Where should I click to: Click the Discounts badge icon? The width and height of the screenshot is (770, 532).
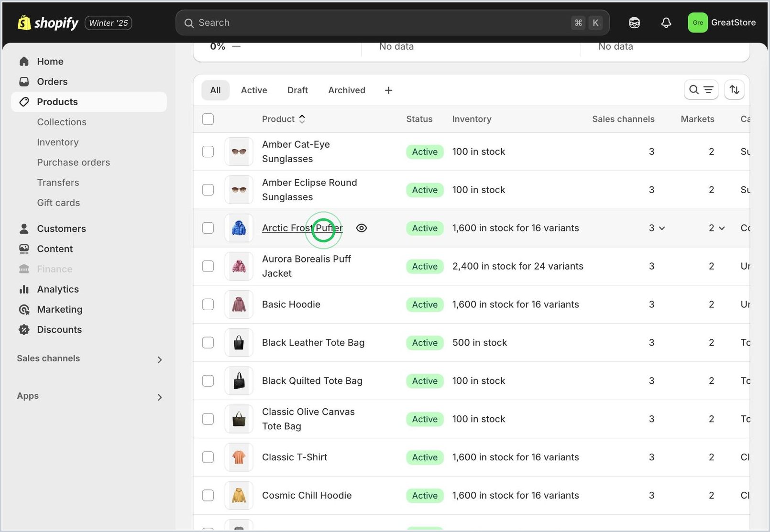click(x=24, y=329)
